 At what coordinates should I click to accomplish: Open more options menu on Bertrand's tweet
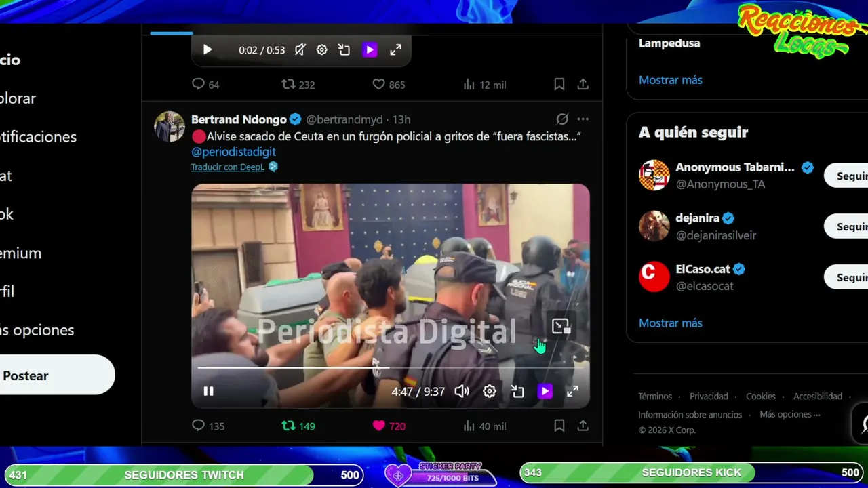tap(583, 119)
